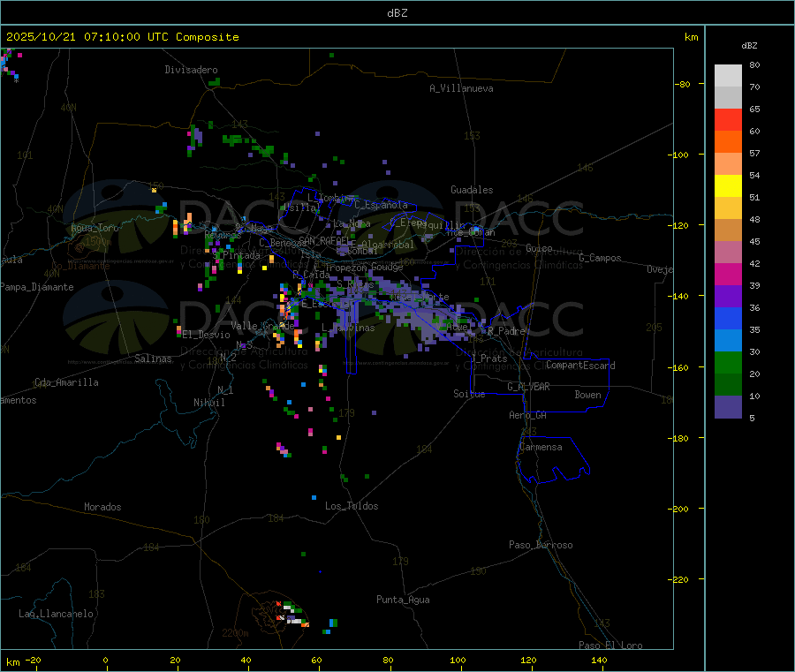Click the -80 km vertical axis tick label
Viewport: 795px width, 672px height.
683,84
